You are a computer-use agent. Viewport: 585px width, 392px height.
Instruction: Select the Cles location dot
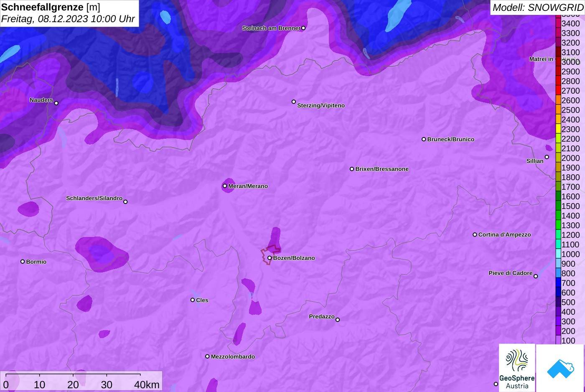point(193,300)
